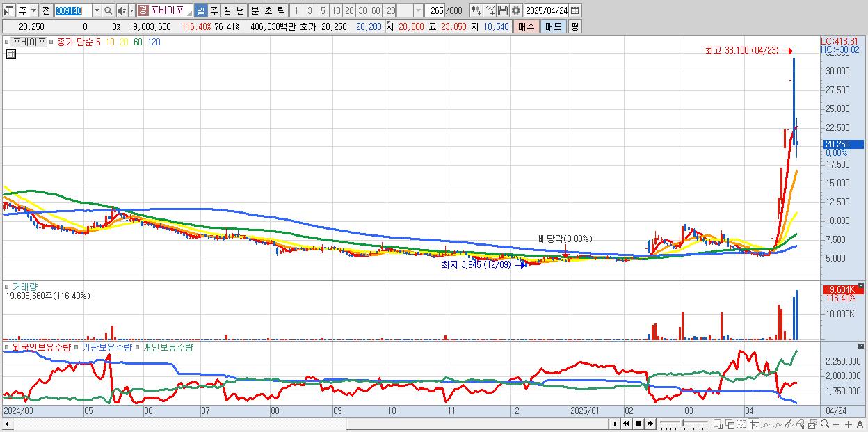The height and width of the screenshot is (432, 868).
Task: Click the chart image capture icon
Action: click(812, 424)
